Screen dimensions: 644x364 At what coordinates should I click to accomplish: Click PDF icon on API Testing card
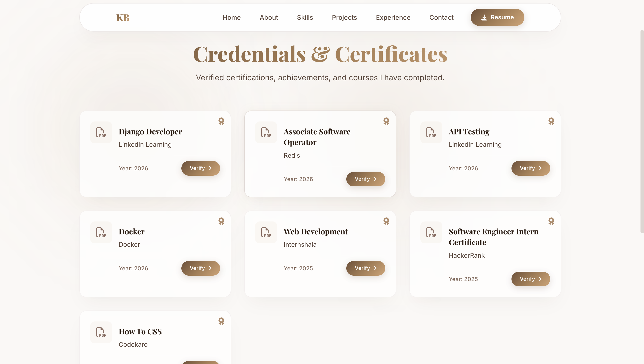431,132
